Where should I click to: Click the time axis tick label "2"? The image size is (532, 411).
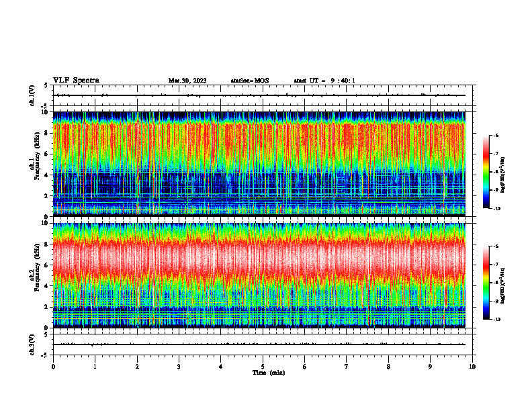pos(137,367)
